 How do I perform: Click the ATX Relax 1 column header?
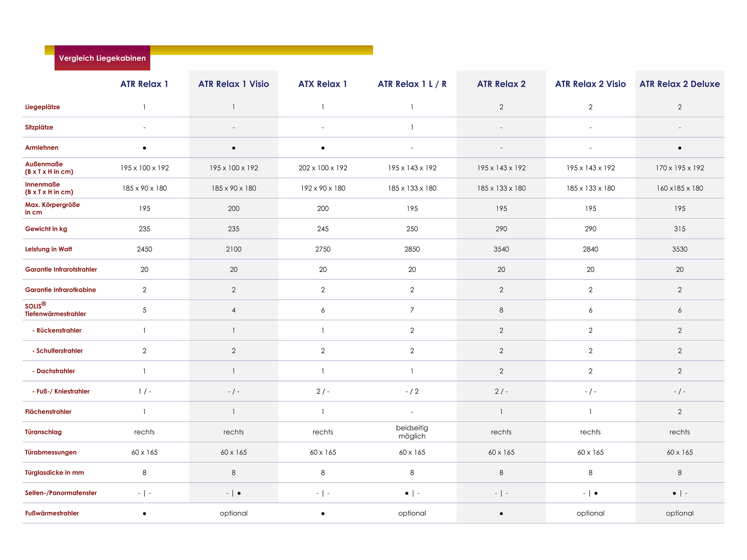pos(323,84)
